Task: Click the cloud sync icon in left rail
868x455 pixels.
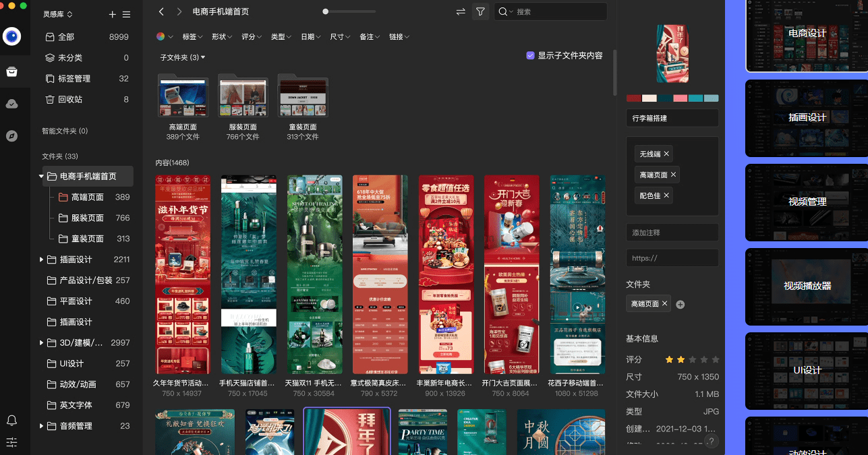Action: 11,104
